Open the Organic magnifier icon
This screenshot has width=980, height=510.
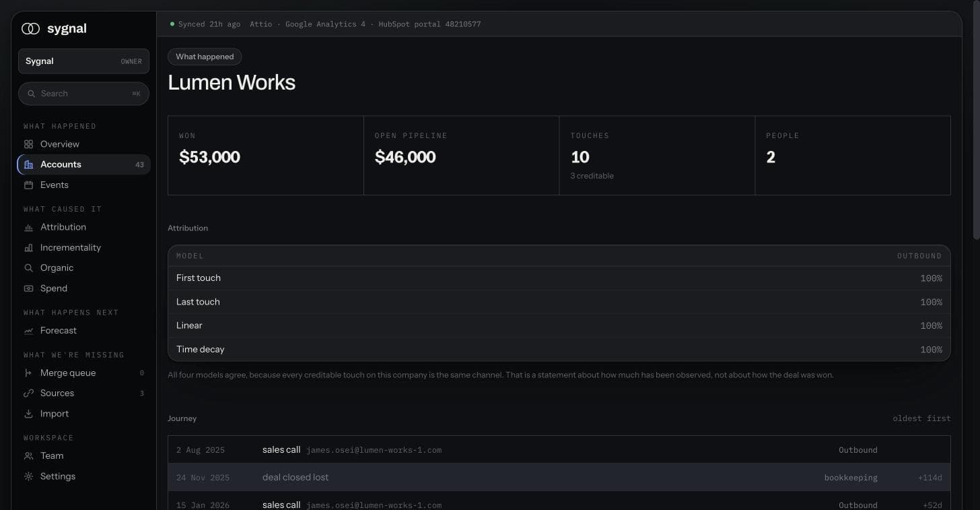28,268
